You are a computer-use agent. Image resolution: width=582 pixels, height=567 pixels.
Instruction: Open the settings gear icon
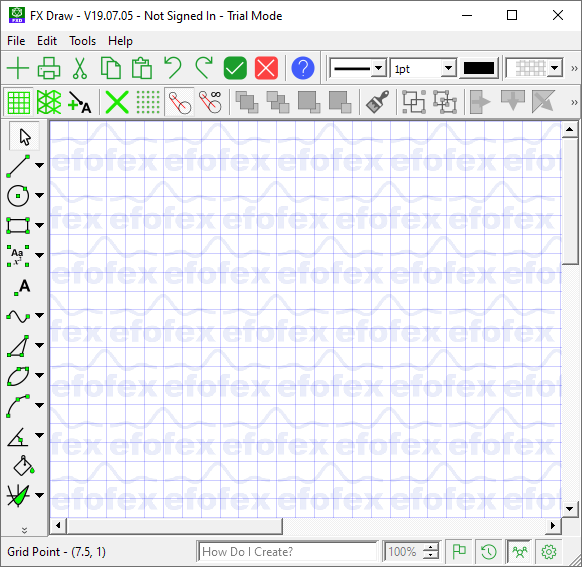click(549, 552)
